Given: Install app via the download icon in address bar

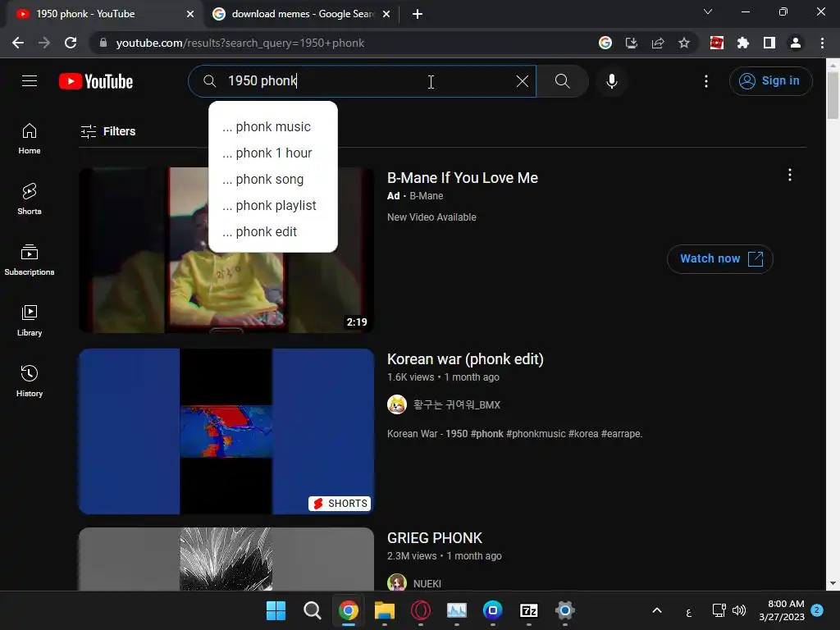Looking at the screenshot, I should point(632,43).
